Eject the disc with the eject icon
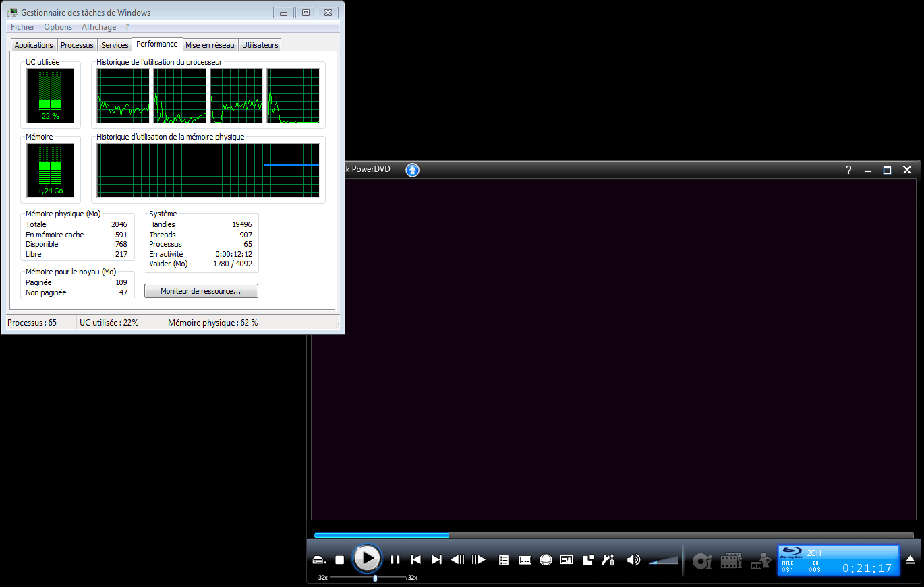The image size is (924, 587). coord(911,560)
